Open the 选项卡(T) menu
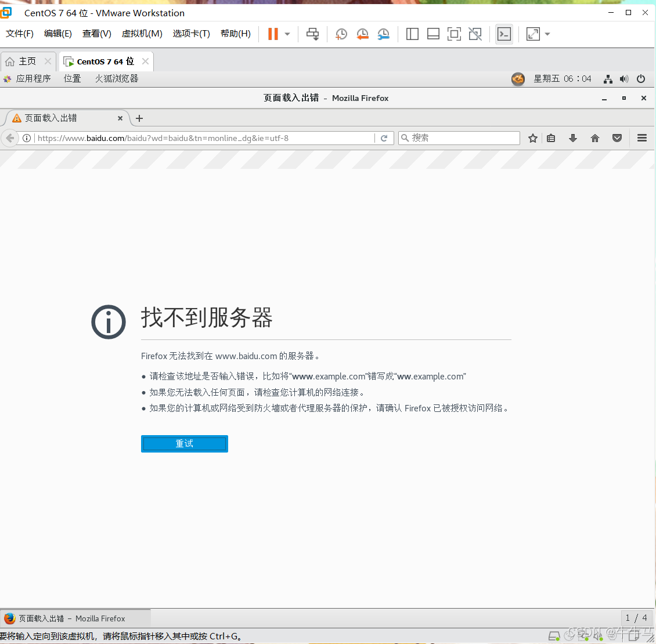 click(x=191, y=34)
